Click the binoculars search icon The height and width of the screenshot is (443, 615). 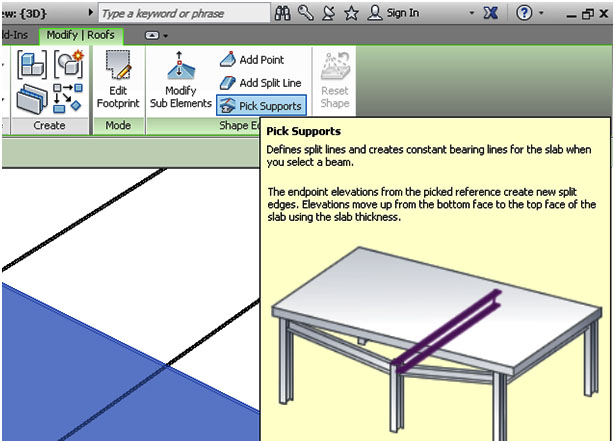click(x=283, y=13)
